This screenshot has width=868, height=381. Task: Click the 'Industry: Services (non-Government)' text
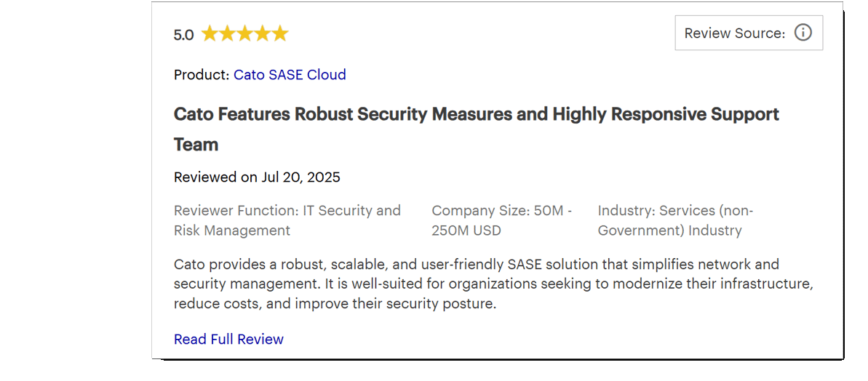click(x=675, y=220)
